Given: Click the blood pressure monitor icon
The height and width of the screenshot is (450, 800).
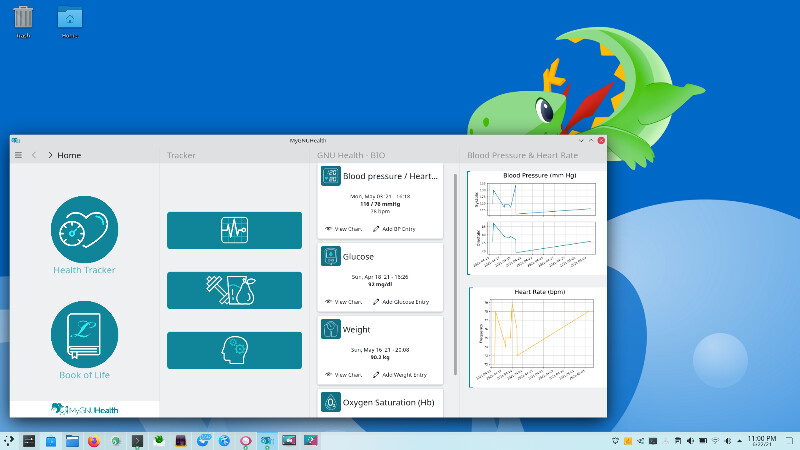Looking at the screenshot, I should (330, 176).
